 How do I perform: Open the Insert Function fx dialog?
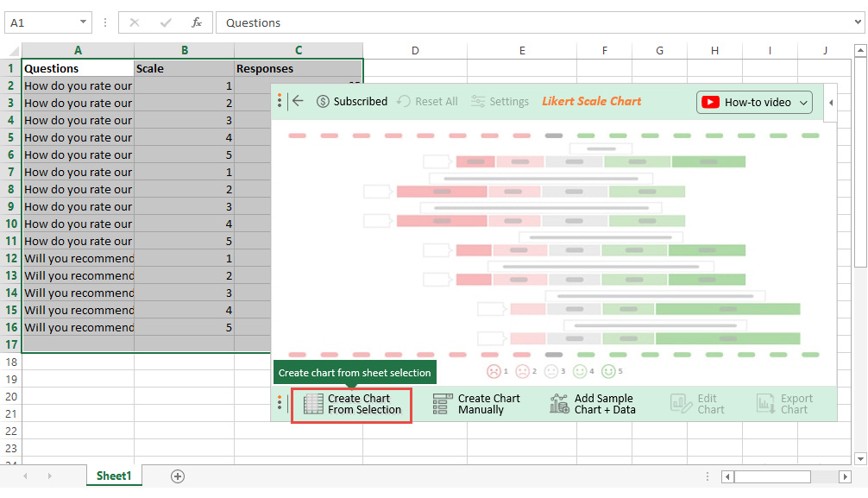coord(197,22)
